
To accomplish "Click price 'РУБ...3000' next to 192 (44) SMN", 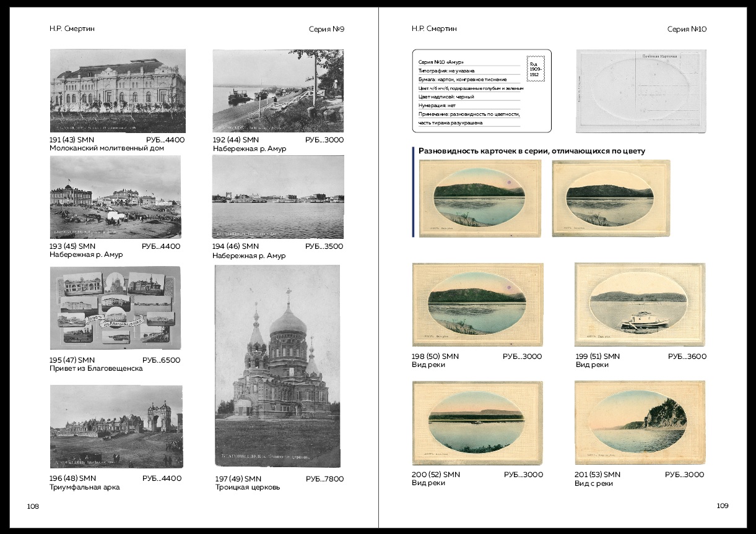I will 324,140.
